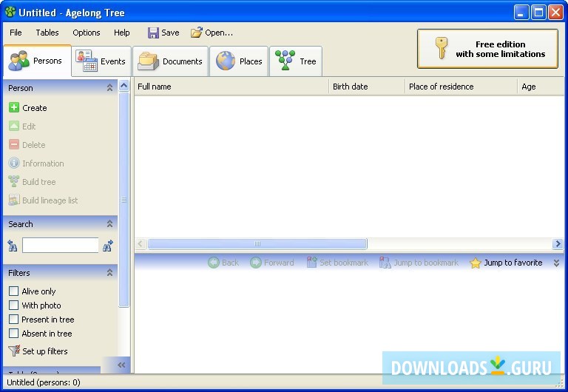This screenshot has width=568, height=392.
Task: Switch to the Places tab
Action: pos(239,61)
